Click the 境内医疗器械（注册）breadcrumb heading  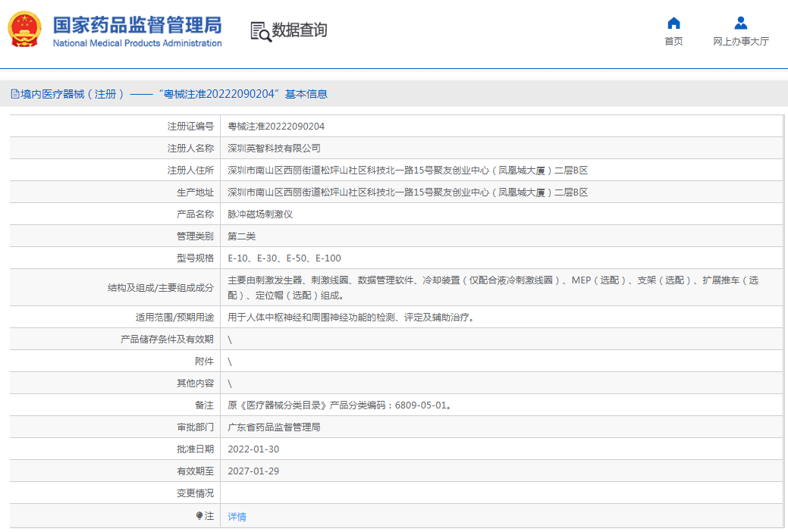72,94
